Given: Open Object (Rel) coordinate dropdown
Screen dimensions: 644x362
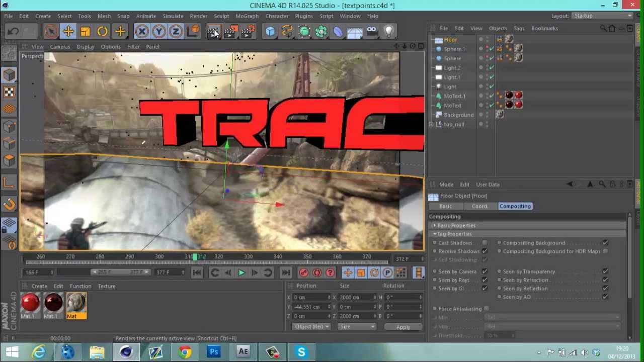Looking at the screenshot, I should (x=311, y=327).
